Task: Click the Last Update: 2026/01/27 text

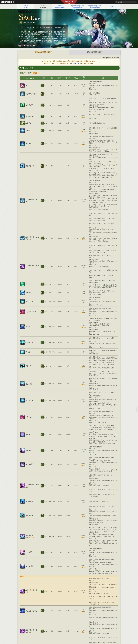Action: pyautogui.click(x=110, y=58)
